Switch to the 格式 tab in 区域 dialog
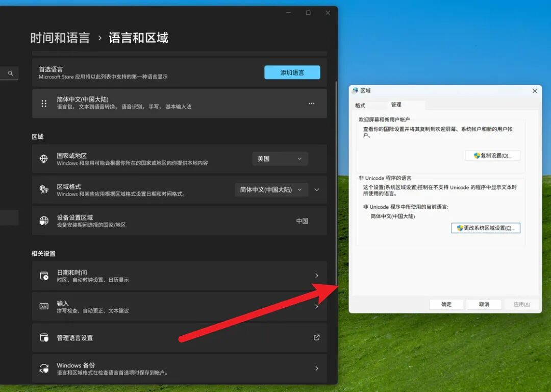This screenshot has width=551, height=392. click(360, 105)
